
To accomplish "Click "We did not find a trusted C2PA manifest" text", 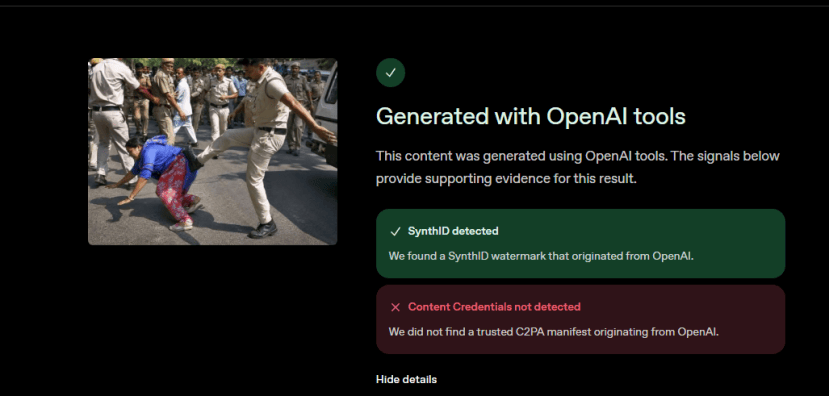I will [554, 332].
